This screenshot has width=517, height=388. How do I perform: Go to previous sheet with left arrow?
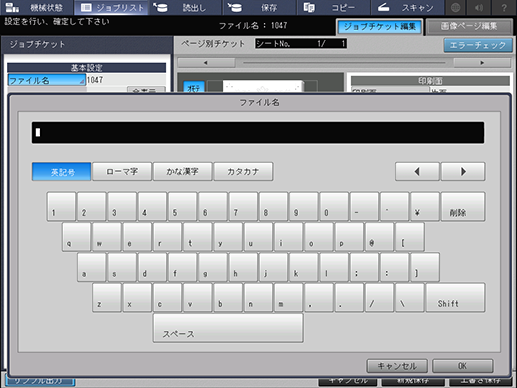pos(206,63)
